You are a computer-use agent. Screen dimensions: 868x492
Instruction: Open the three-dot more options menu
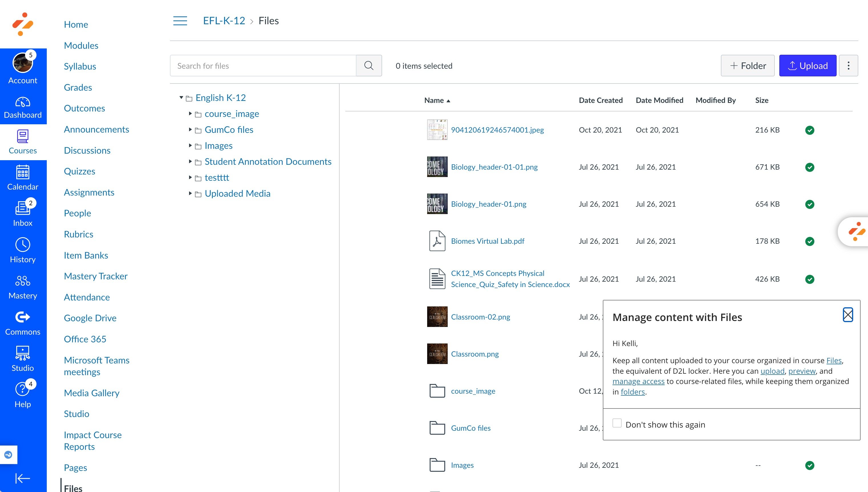coord(848,66)
